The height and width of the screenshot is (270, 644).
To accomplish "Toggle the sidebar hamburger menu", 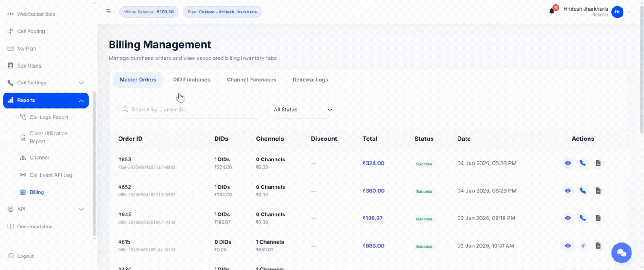I will tap(109, 11).
